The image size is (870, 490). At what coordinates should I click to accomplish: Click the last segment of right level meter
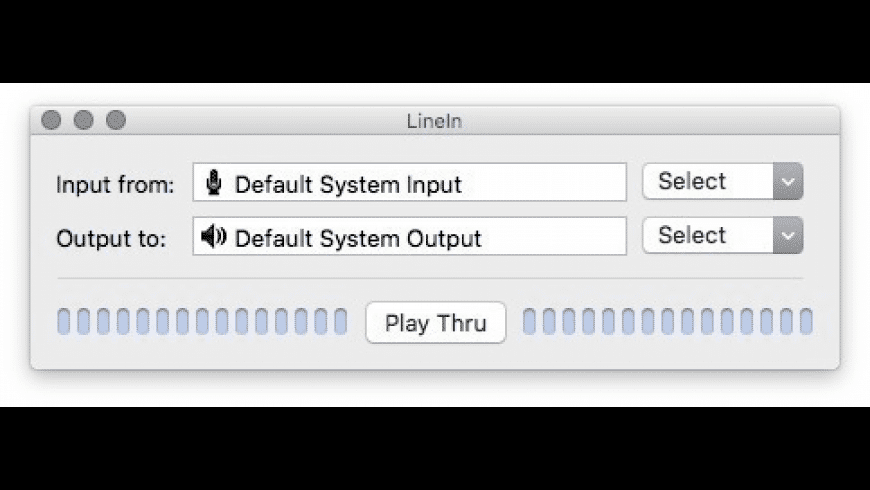(x=806, y=321)
